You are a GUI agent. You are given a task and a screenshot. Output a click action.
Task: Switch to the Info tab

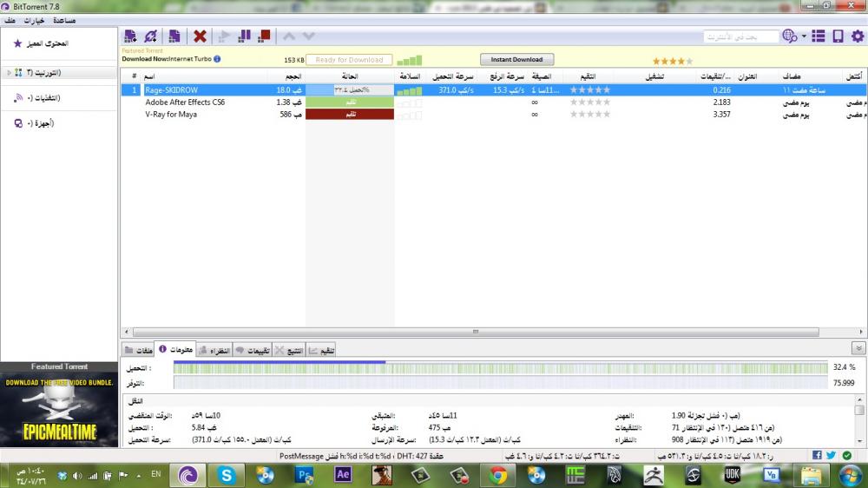tap(176, 350)
